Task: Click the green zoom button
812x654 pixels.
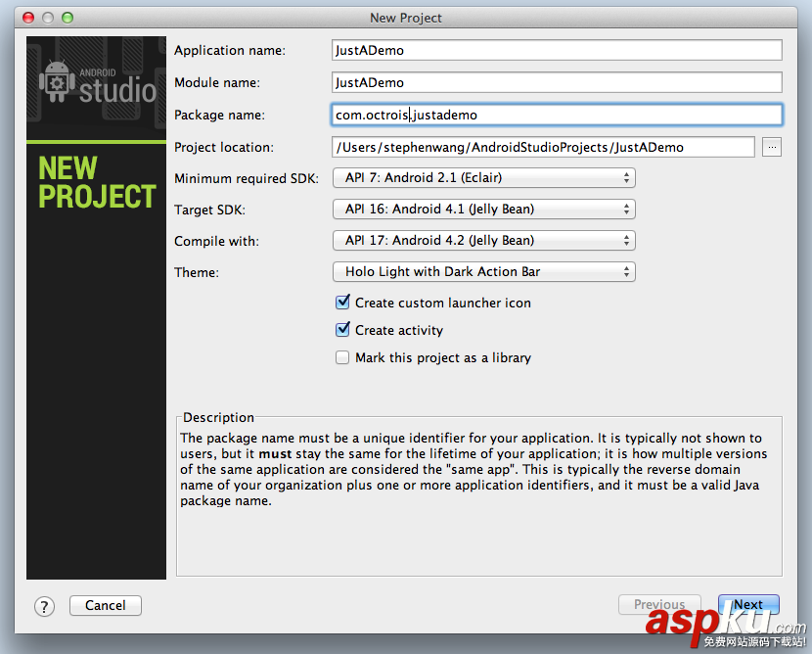Action: click(67, 17)
